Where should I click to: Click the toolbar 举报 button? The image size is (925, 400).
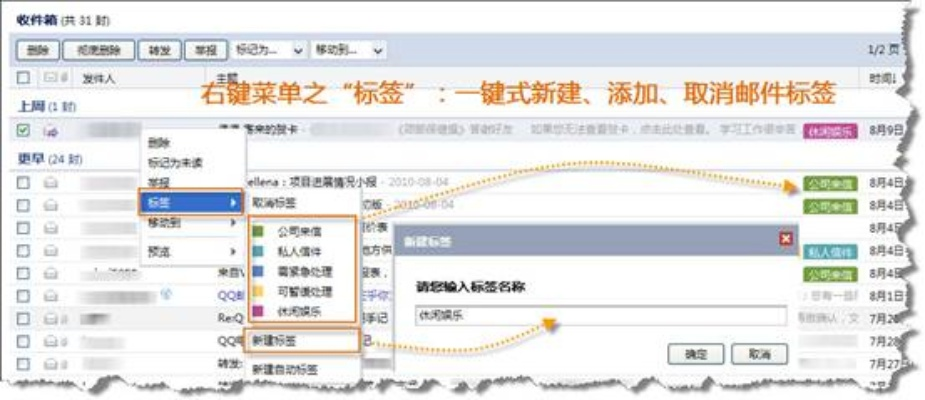[205, 50]
